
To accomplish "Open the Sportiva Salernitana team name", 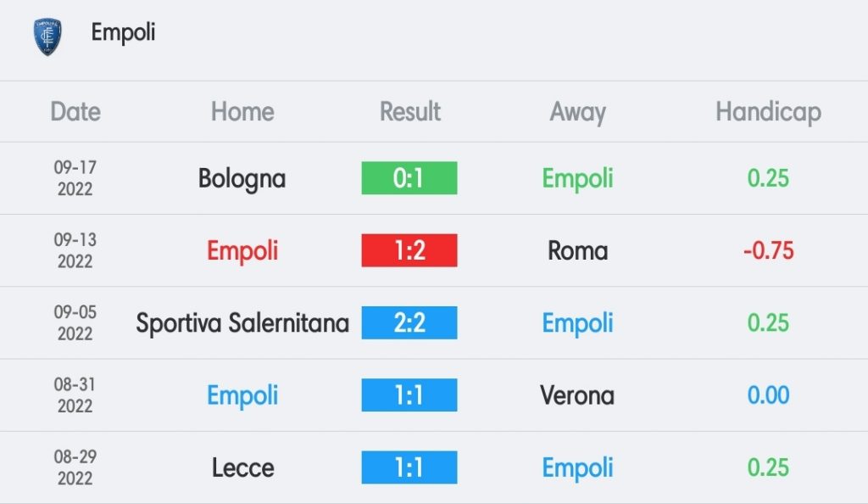I will [242, 323].
